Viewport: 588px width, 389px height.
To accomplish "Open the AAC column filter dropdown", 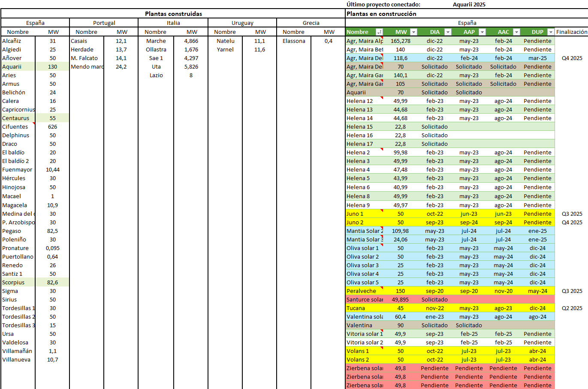I will [x=516, y=32].
